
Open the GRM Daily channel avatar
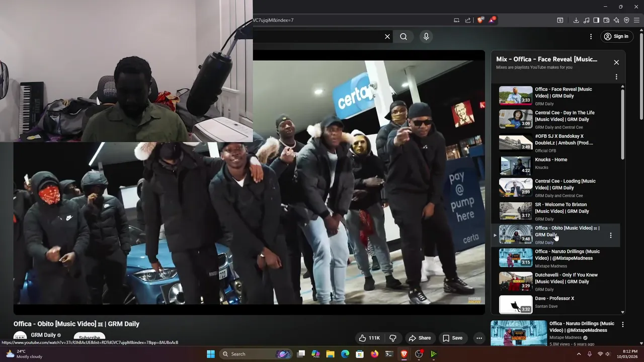pyautogui.click(x=20, y=337)
